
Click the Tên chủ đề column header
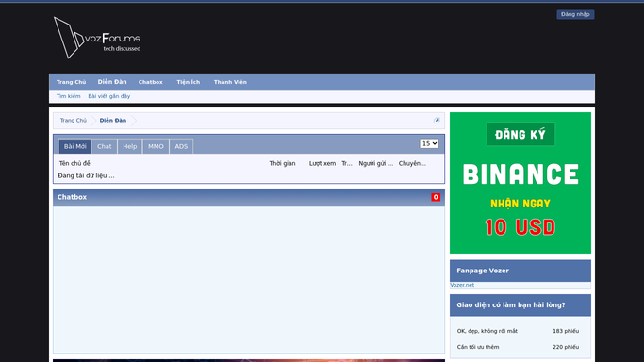pyautogui.click(x=74, y=163)
